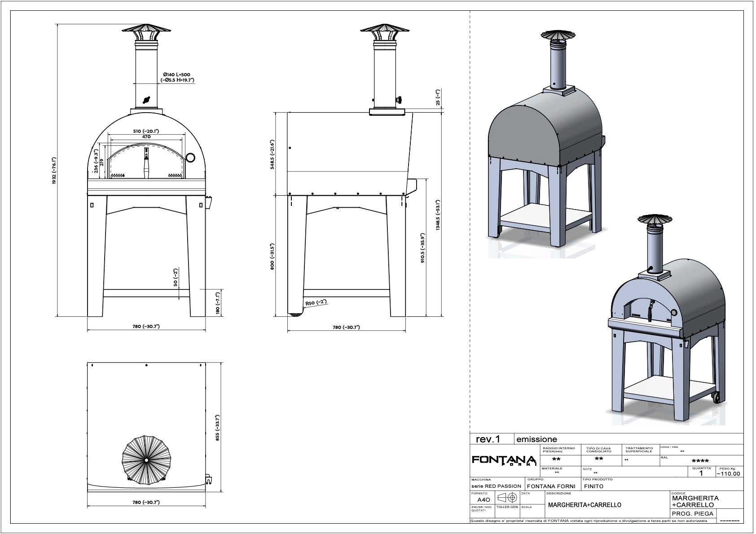Select the chimney cap in the top view
The image size is (756, 534).
tap(146, 460)
